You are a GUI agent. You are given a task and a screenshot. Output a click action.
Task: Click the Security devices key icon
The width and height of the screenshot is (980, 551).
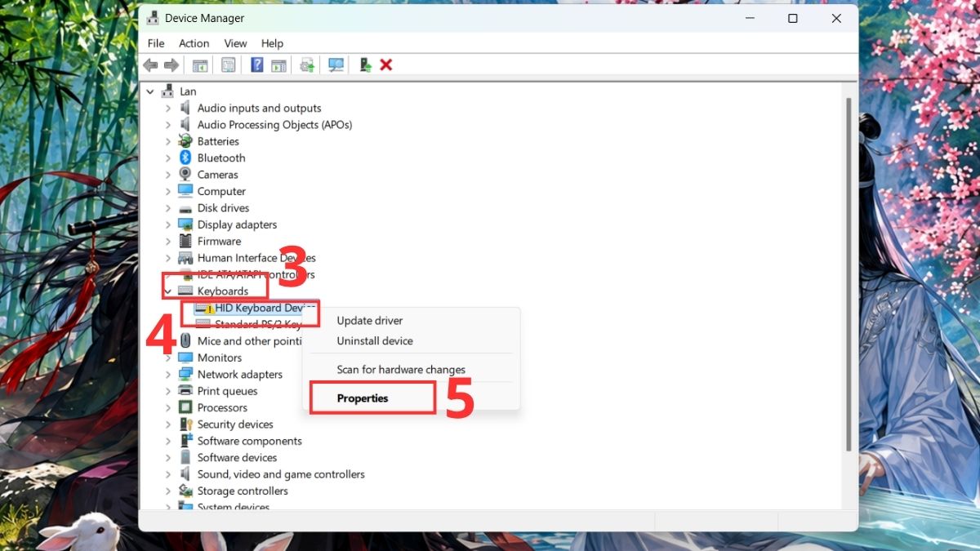coord(185,424)
